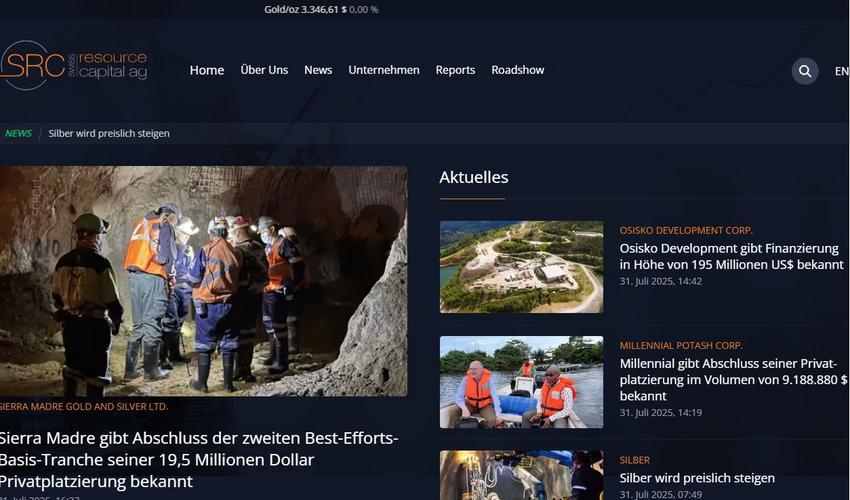This screenshot has width=850, height=500.
Task: Open the Millennial Potash boat thumbnail
Action: [521, 382]
